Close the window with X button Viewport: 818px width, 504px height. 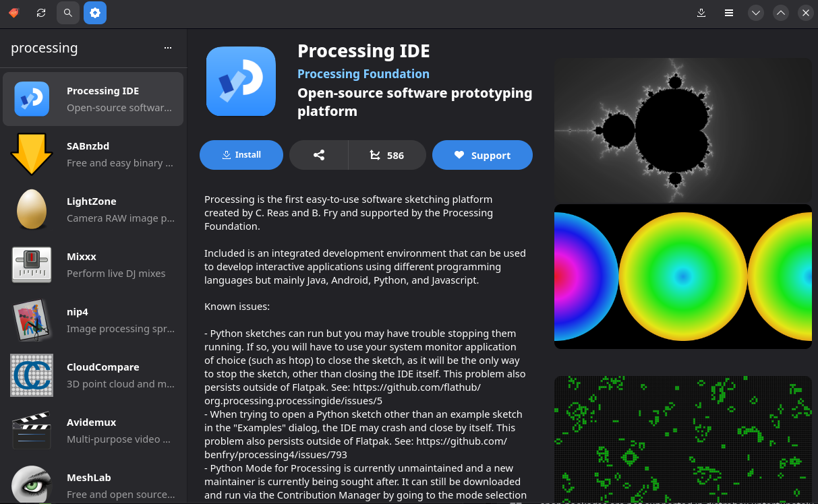point(806,13)
